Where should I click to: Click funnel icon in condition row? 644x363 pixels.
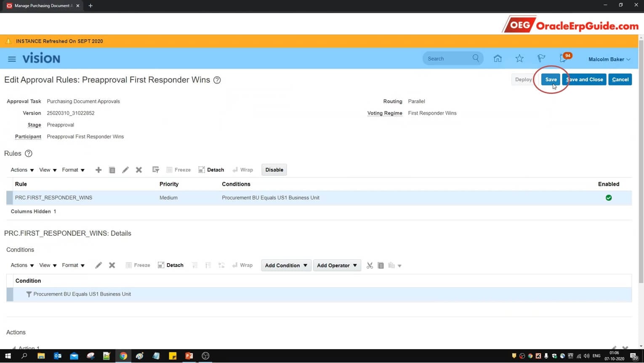(x=29, y=294)
